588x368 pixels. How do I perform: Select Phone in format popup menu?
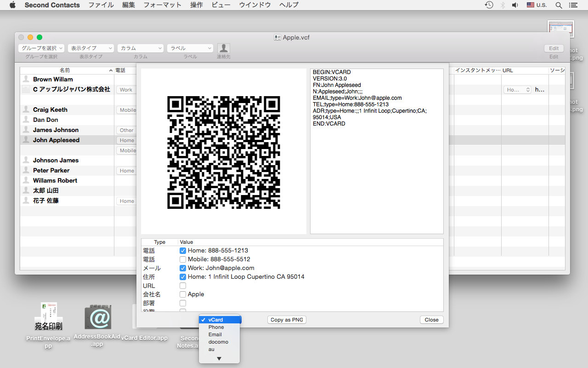point(220,327)
